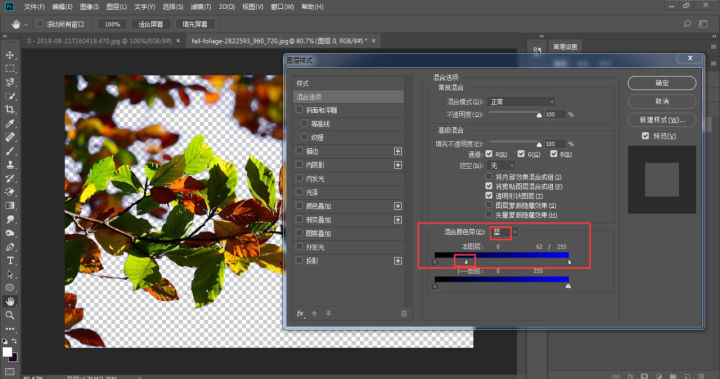Screen dimensions: 720x379
Task: Switch to the fall-foliage document tab
Action: pyautogui.click(x=279, y=41)
